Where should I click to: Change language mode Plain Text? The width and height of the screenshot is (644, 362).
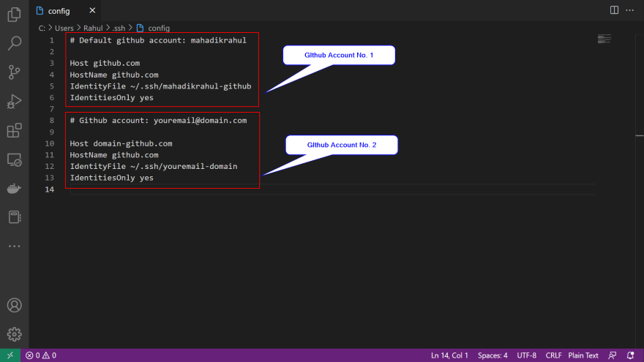(583, 355)
